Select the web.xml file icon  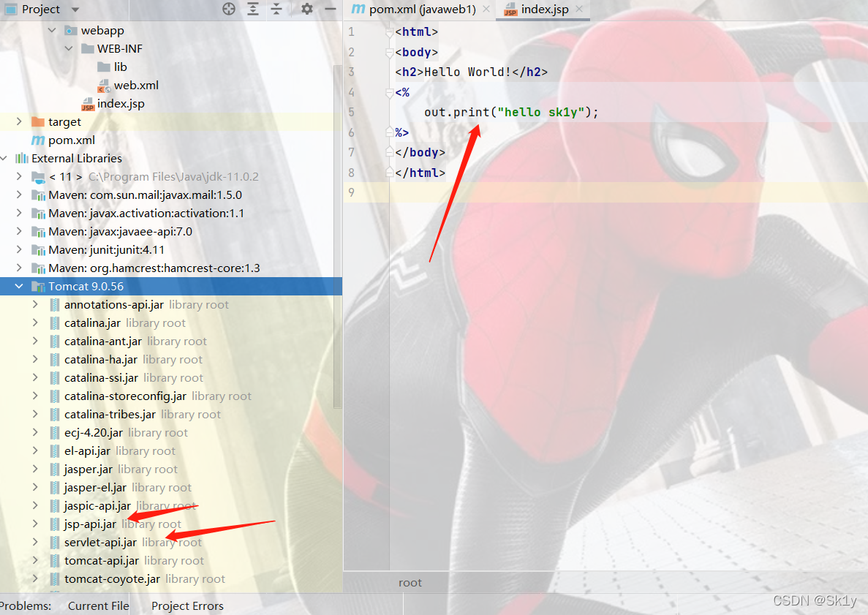tap(104, 86)
